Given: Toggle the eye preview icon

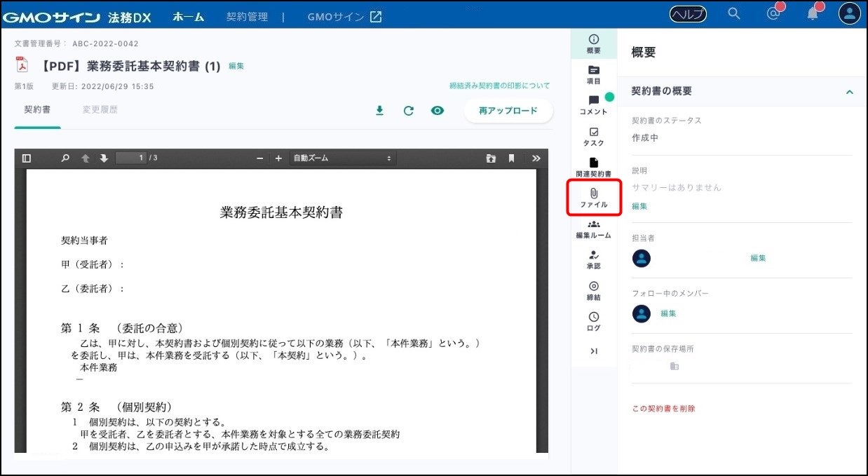Looking at the screenshot, I should tap(438, 111).
